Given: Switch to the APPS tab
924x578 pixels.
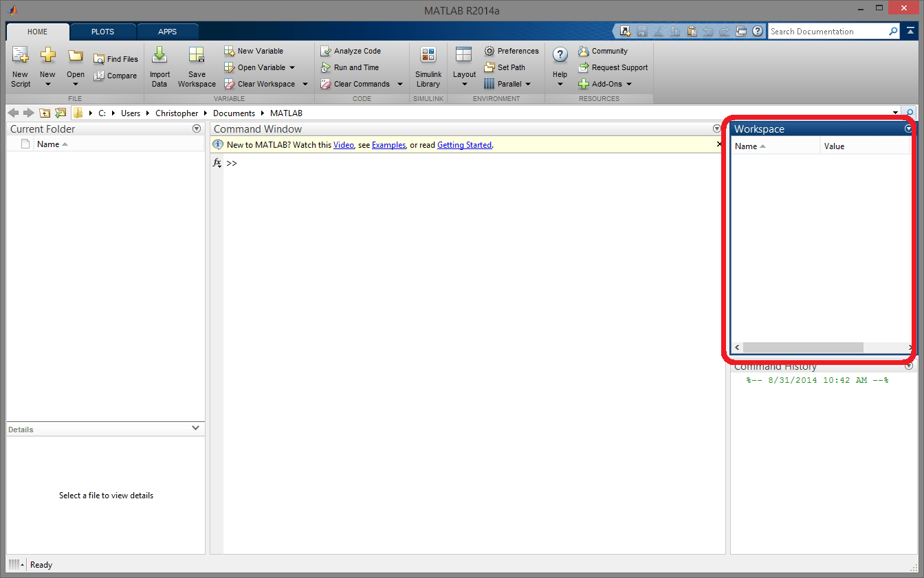Looking at the screenshot, I should pos(168,32).
